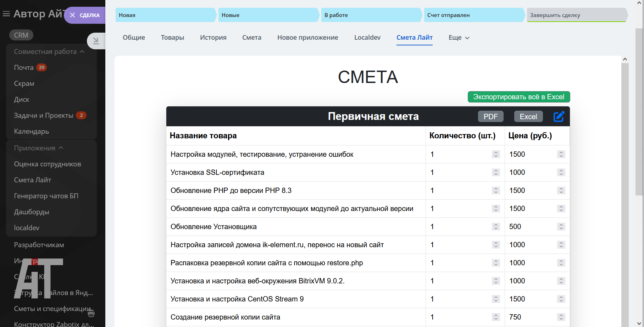This screenshot has height=327, width=644.
Task: Click Экспортировать всё в Excel button
Action: coord(519,97)
